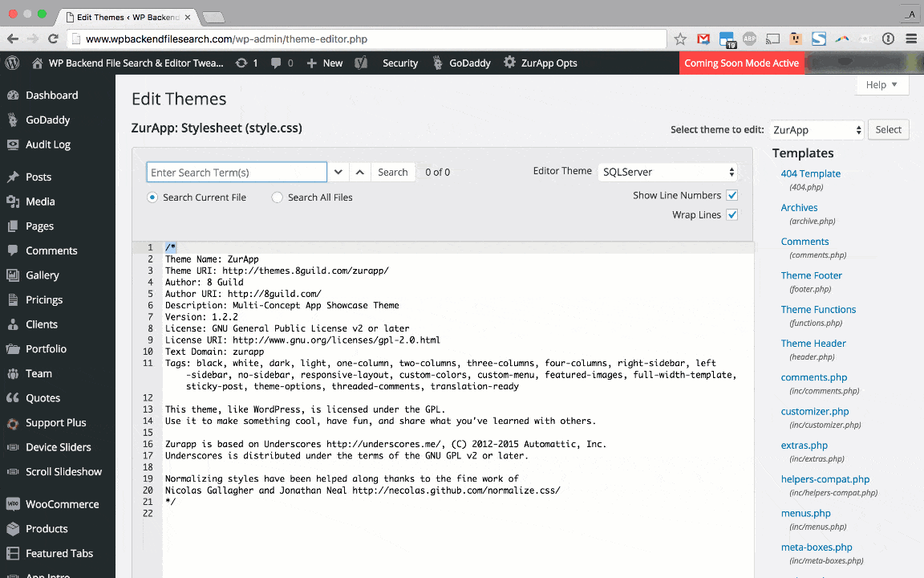Image resolution: width=924 pixels, height=578 pixels.
Task: Click the Cast extension icon
Action: coord(772,39)
